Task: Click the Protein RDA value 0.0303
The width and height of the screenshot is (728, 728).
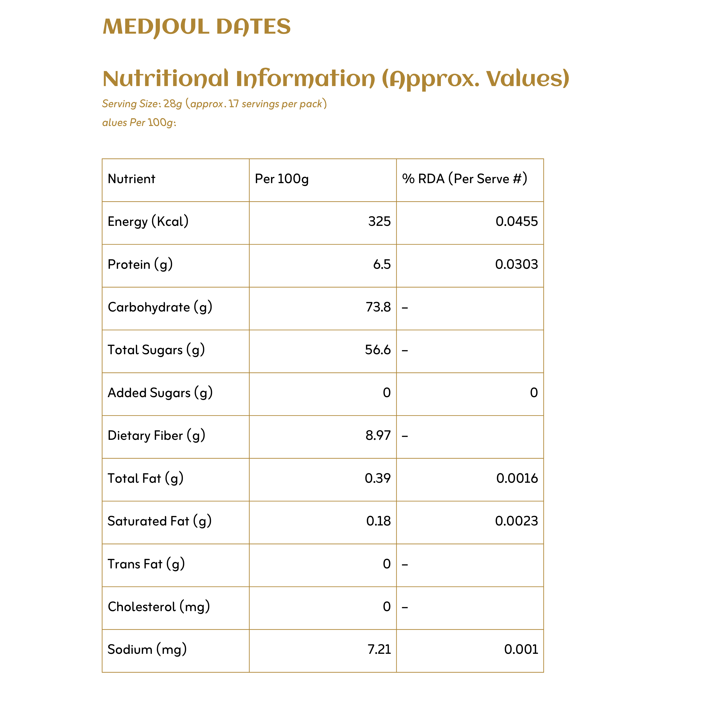Action: (516, 264)
